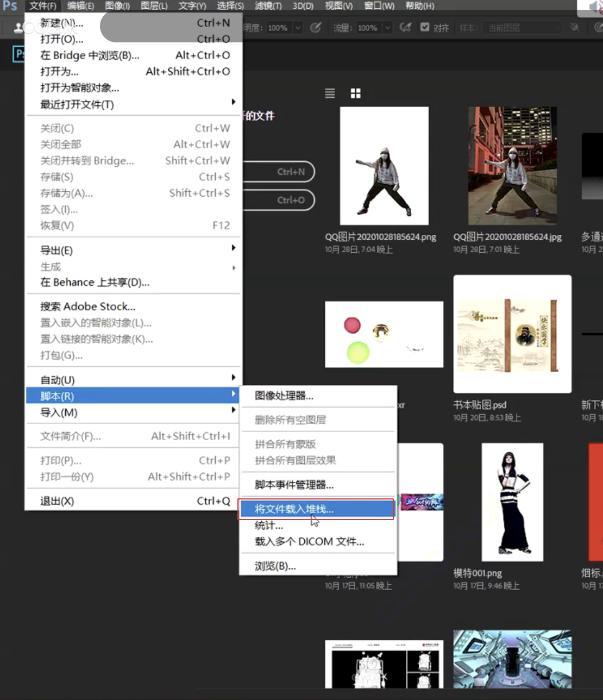Click the home screen Ctrl+N new button
603x700 pixels.
click(x=279, y=172)
